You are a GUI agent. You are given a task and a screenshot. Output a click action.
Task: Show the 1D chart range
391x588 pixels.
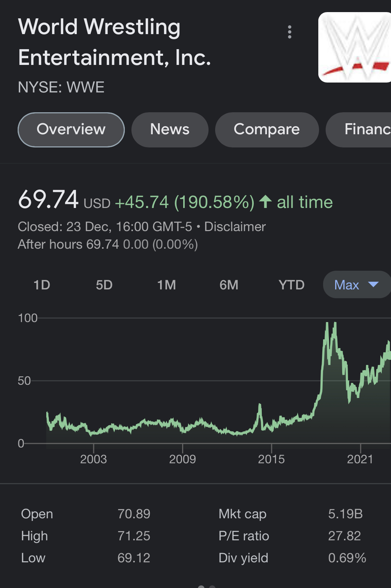(42, 285)
